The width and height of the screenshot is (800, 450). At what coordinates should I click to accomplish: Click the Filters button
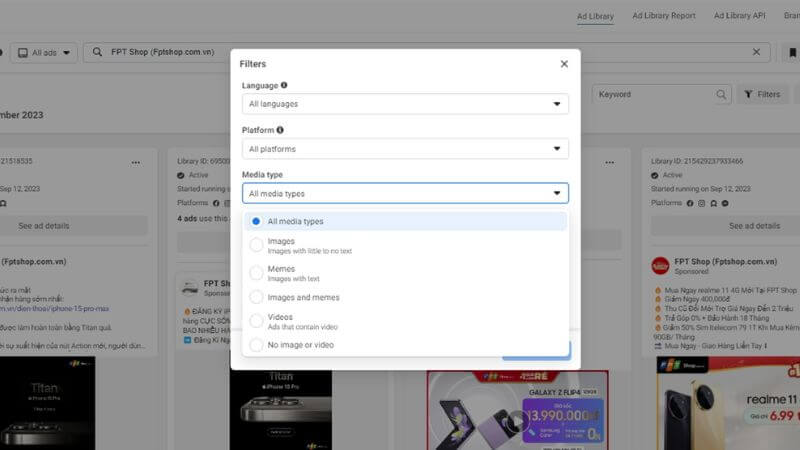762,95
